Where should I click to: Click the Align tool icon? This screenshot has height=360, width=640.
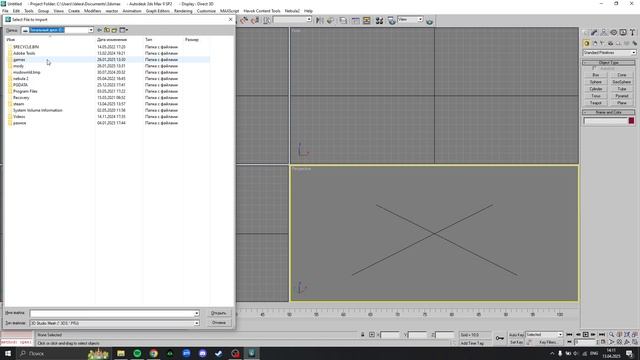pos(331,20)
